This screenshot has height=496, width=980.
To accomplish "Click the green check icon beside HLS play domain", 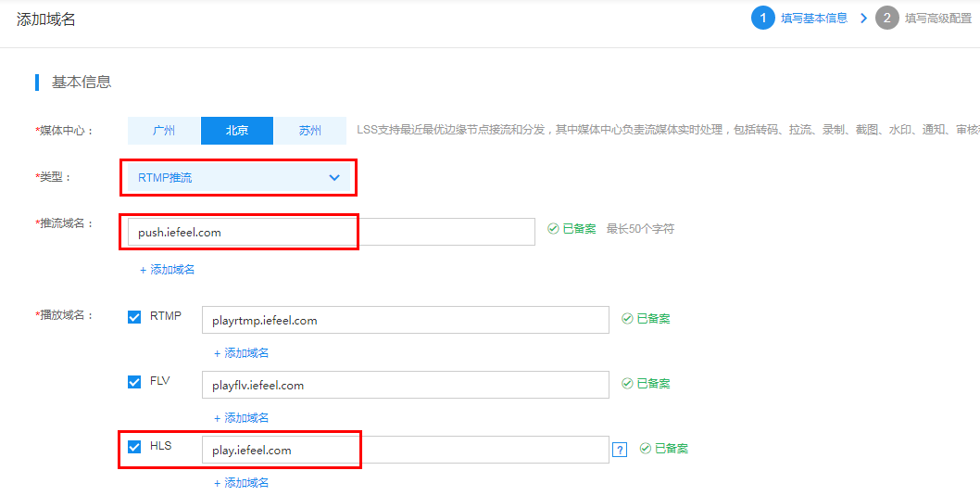I will 645,449.
